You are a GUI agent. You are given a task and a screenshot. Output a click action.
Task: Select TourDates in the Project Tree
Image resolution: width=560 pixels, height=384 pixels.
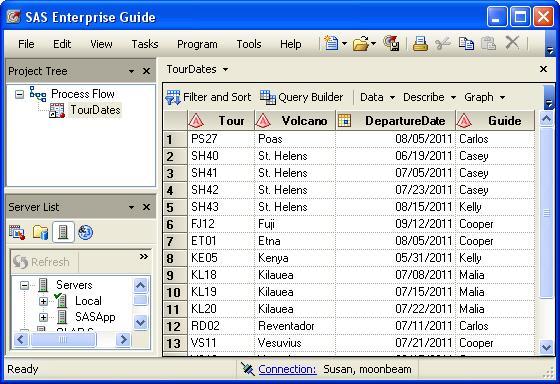tap(95, 110)
